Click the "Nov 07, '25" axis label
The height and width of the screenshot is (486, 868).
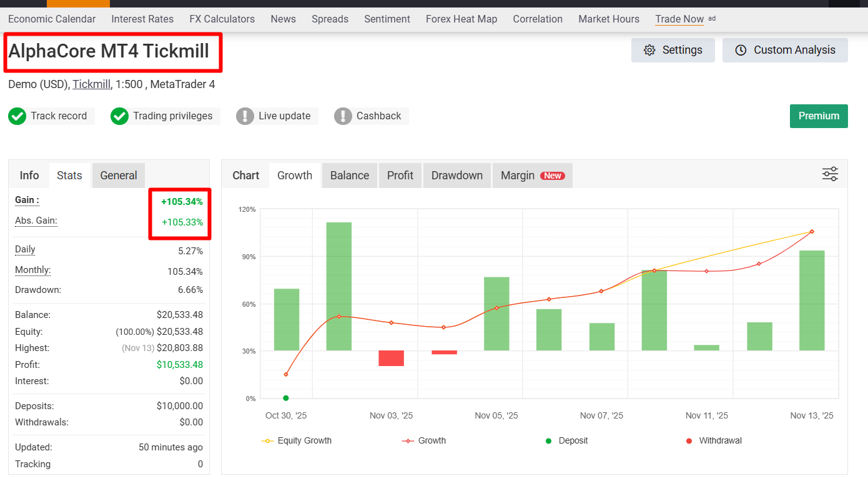pos(601,415)
